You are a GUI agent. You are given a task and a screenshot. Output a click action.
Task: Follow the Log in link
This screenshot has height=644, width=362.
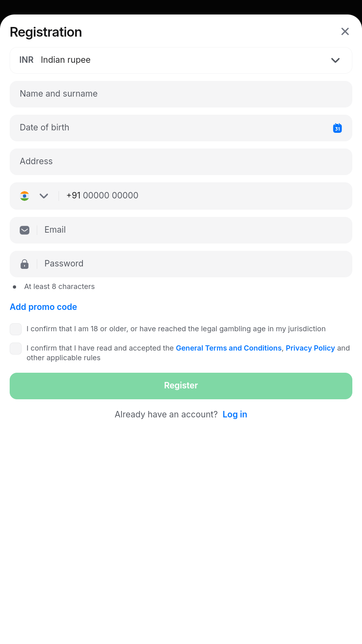235,415
